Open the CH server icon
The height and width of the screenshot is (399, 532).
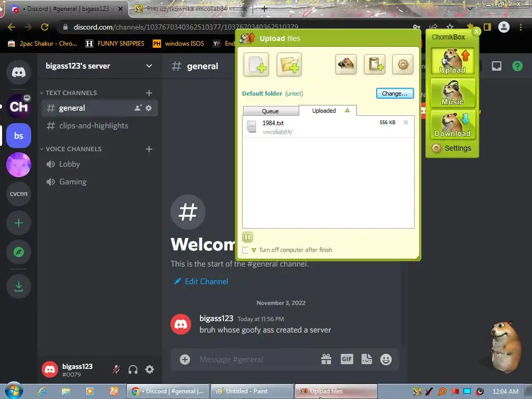(19, 107)
